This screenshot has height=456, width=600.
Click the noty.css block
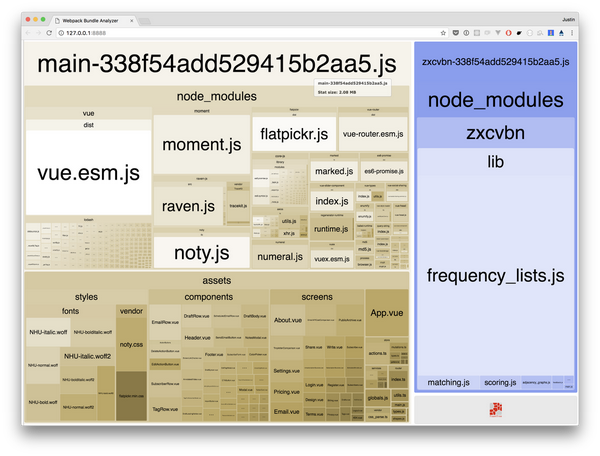point(131,344)
